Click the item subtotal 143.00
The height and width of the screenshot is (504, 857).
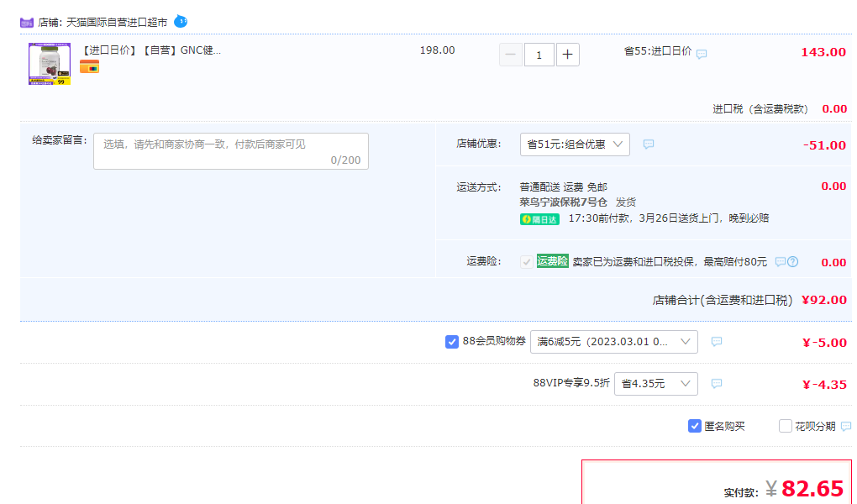(823, 52)
